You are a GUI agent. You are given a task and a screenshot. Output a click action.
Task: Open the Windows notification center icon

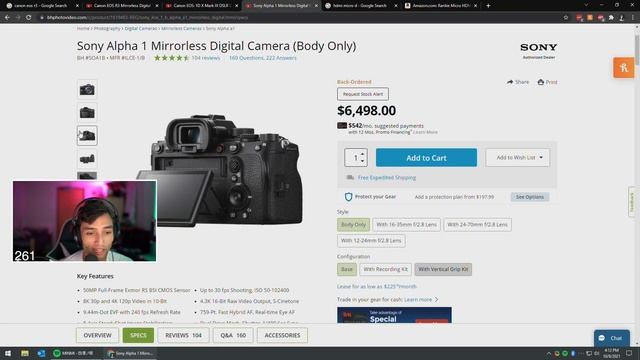(629, 353)
